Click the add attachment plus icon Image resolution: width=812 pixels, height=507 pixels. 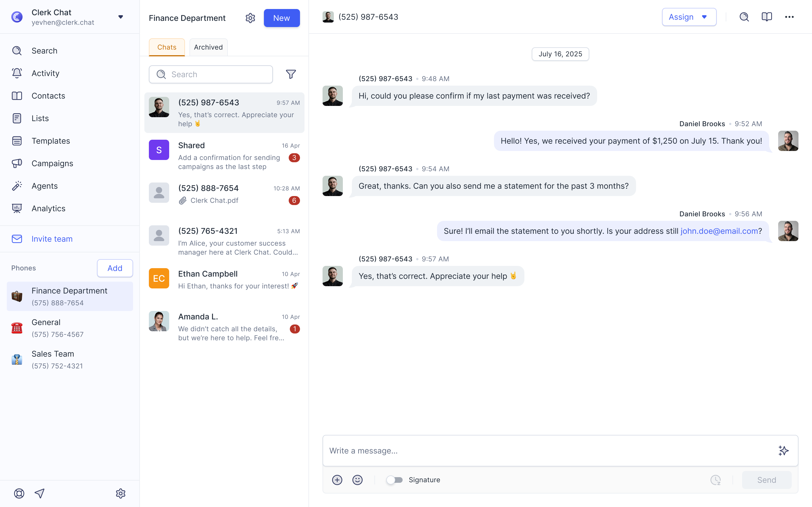point(337,480)
